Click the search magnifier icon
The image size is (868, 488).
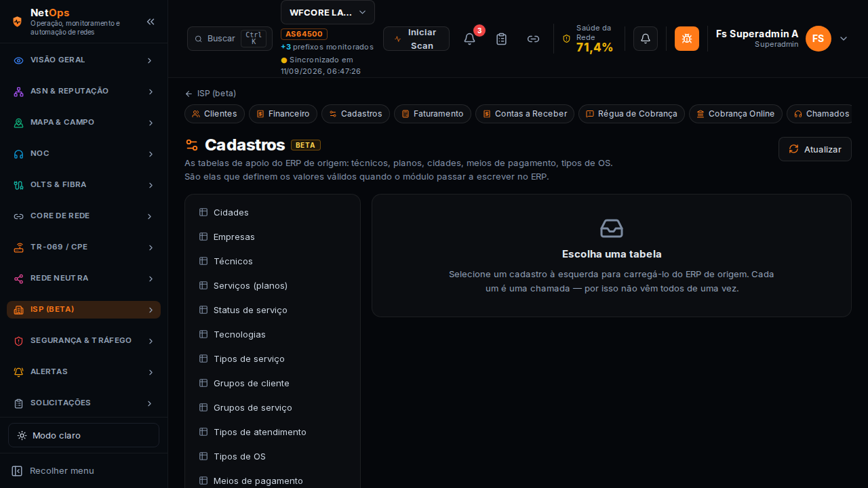click(199, 39)
